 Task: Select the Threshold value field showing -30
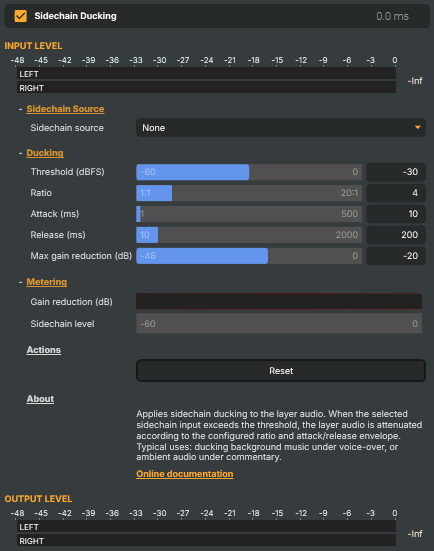(396, 172)
